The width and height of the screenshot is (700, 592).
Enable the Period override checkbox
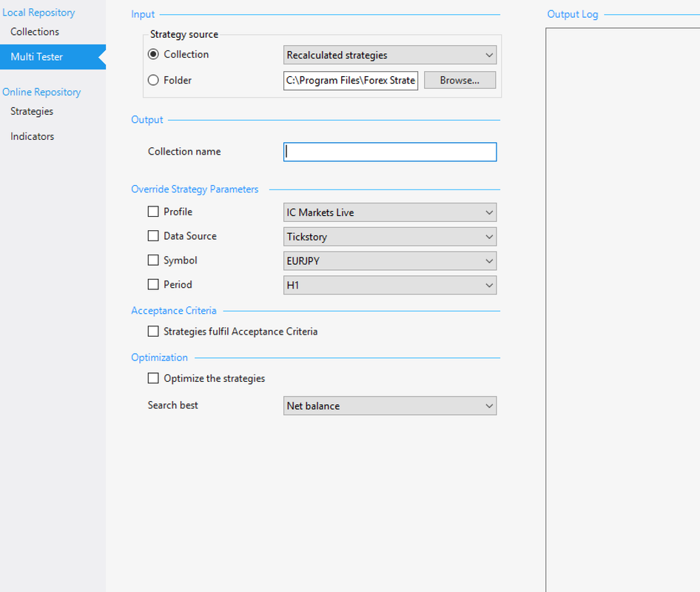[153, 284]
